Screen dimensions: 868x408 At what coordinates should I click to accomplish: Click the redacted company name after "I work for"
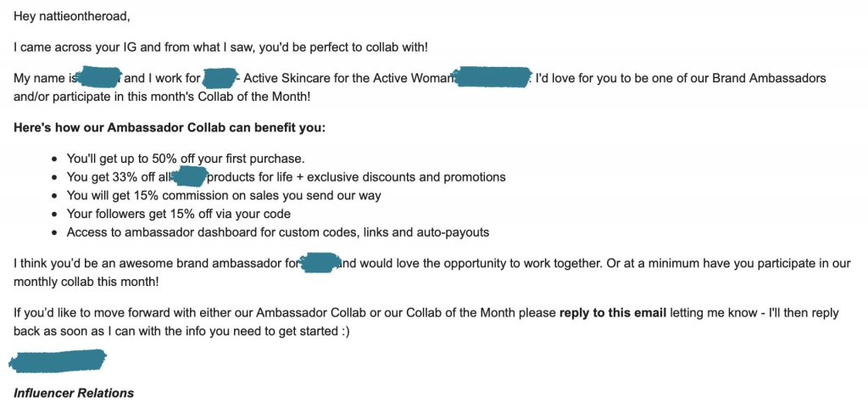[x=219, y=79]
